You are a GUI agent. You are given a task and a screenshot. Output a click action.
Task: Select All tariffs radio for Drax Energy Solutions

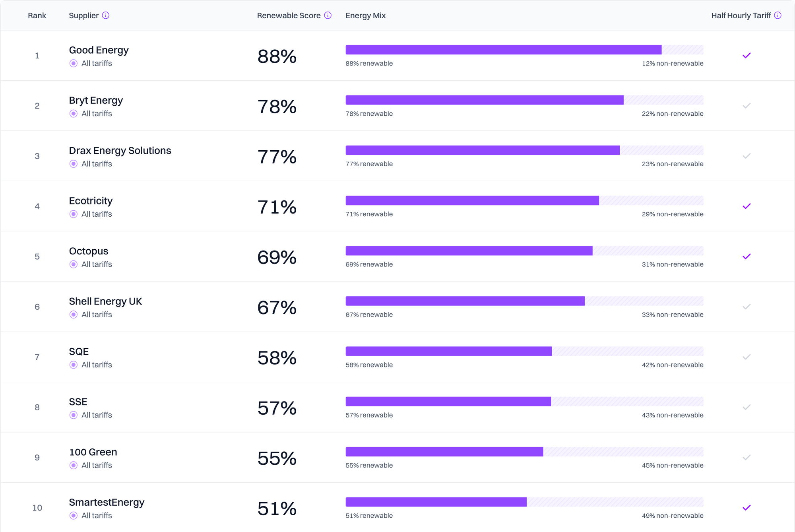pyautogui.click(x=74, y=164)
